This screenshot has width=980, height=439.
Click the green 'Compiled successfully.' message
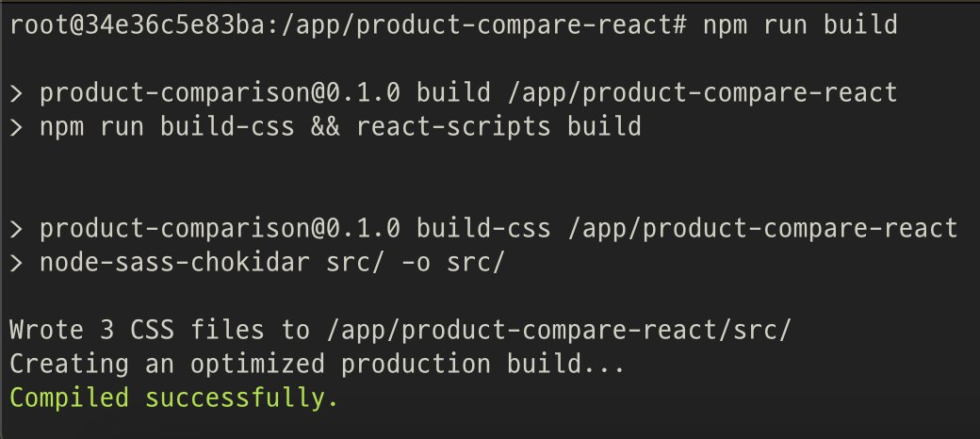pyautogui.click(x=173, y=398)
